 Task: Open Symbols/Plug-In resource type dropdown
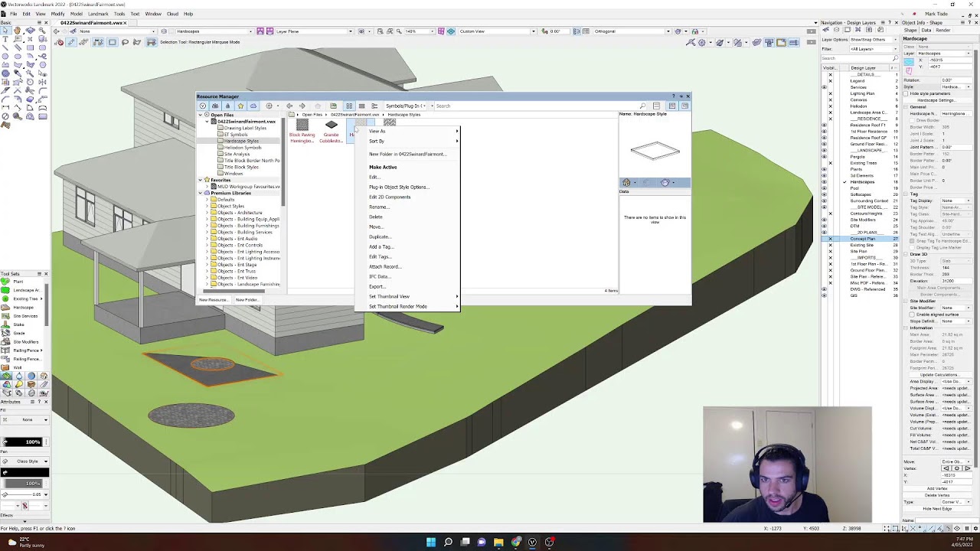point(406,106)
